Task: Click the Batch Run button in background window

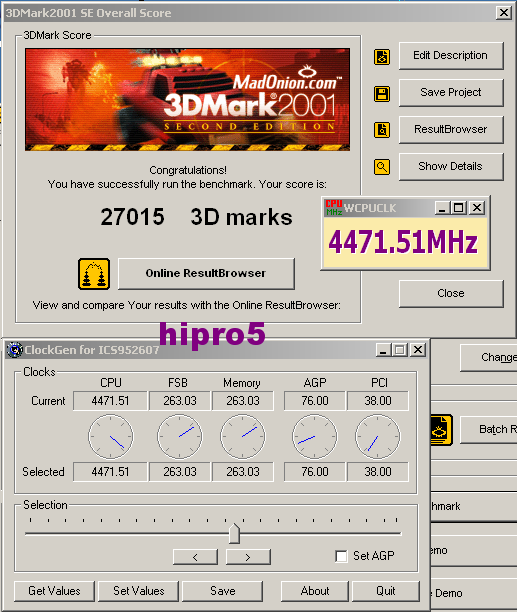Action: [489, 430]
